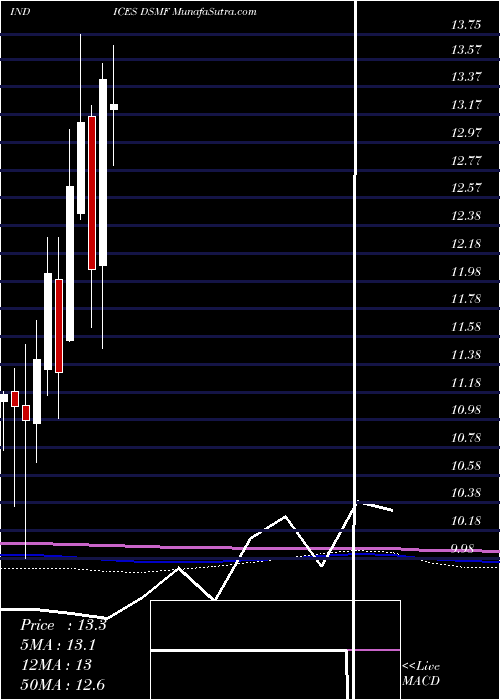Click the 11.18 price axis label
Screen dimensions: 500x700
pos(466,383)
